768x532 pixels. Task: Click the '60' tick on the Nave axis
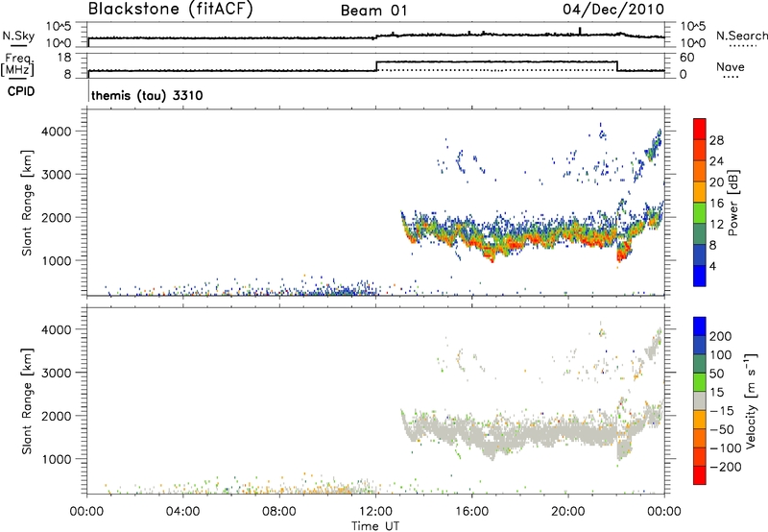coord(687,58)
